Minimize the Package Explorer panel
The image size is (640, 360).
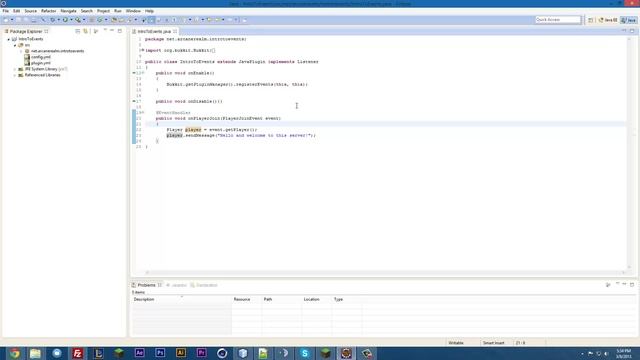pyautogui.click(x=112, y=31)
